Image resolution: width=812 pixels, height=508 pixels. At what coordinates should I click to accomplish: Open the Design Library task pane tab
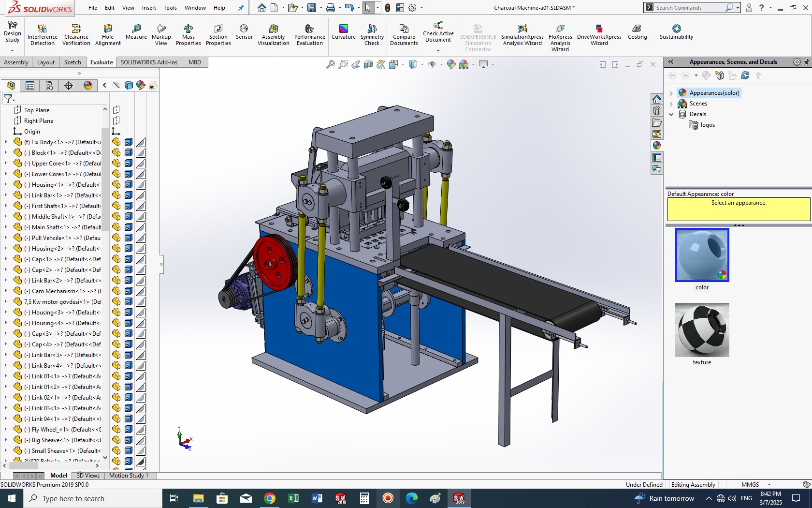coord(657,111)
